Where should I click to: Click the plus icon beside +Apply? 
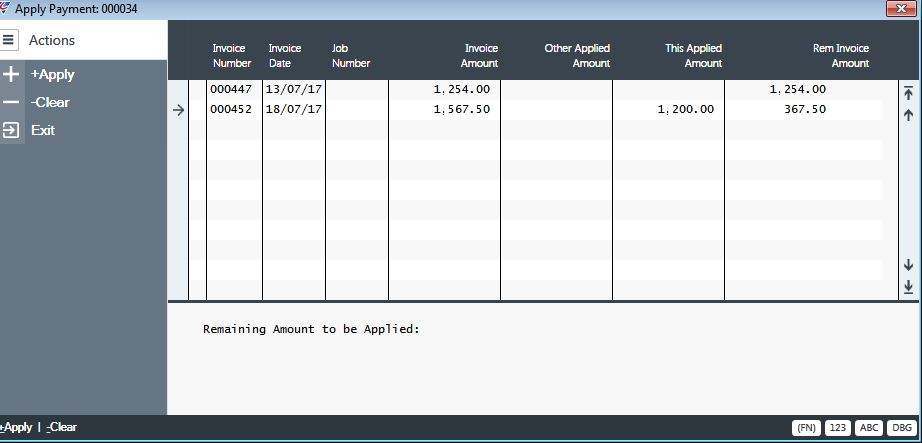point(11,74)
